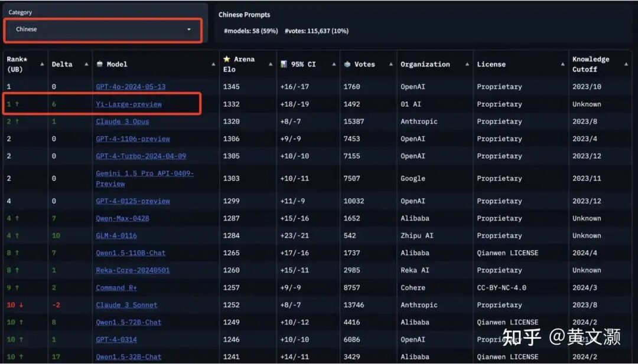Sort by Votes column arrow
This screenshot has height=364, width=638.
[390, 64]
